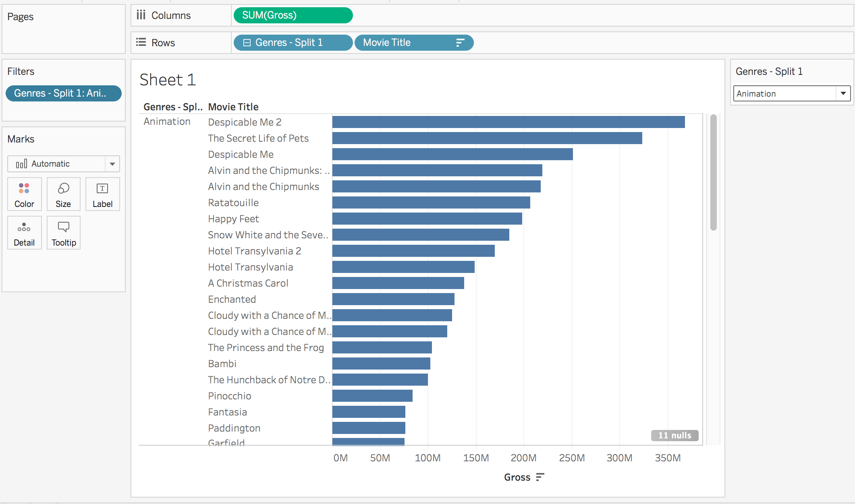
Task: Click the sort icon beside Gross axis label
Action: (x=540, y=477)
